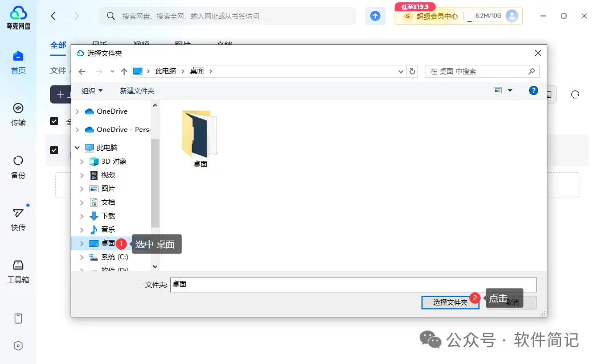
Task: Click the search icon in Quark bar
Action: 110,16
